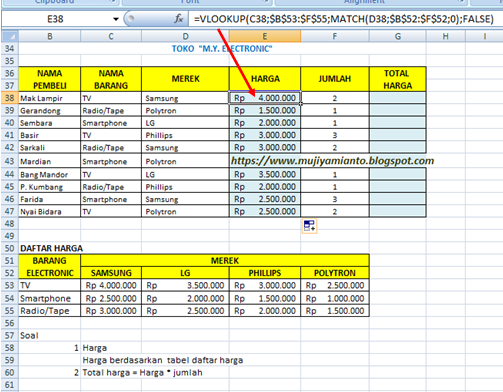The height and width of the screenshot is (392, 503).
Task: Click inside the VLOOKUP formula bar
Action: click(344, 19)
